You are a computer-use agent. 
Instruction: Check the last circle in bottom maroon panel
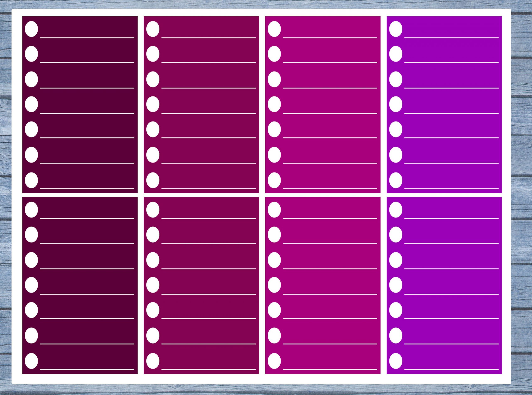(x=153, y=361)
